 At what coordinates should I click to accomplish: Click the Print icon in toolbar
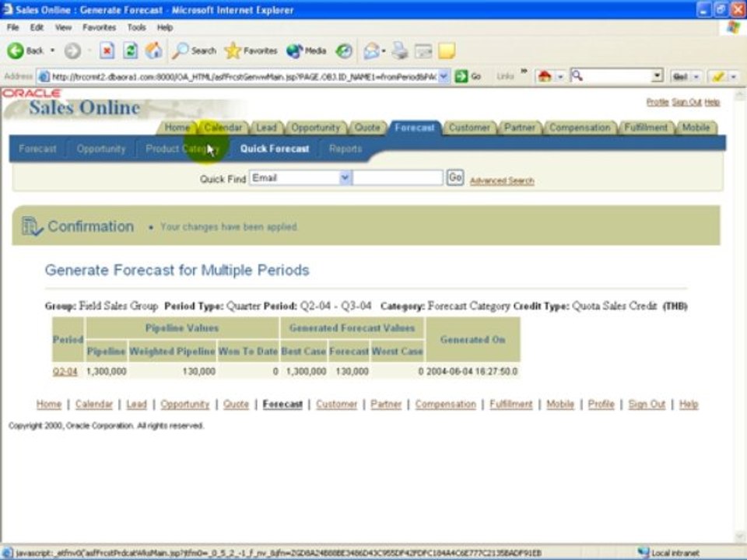click(x=400, y=51)
